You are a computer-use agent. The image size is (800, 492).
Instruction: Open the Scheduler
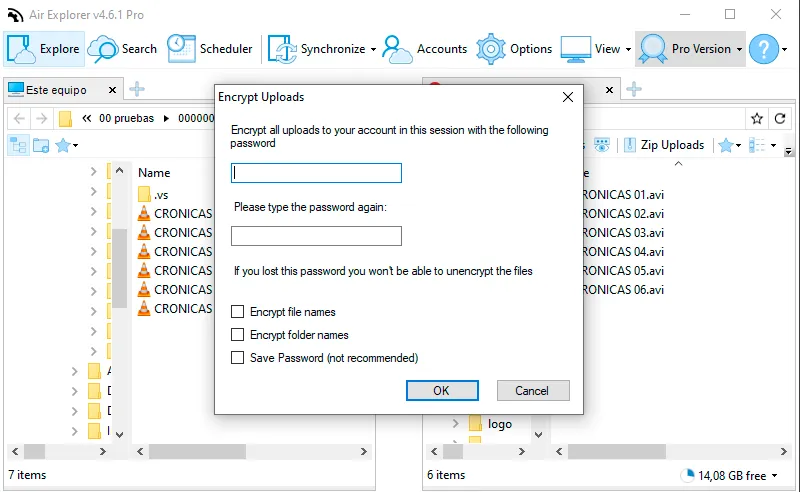pyautogui.click(x=210, y=49)
